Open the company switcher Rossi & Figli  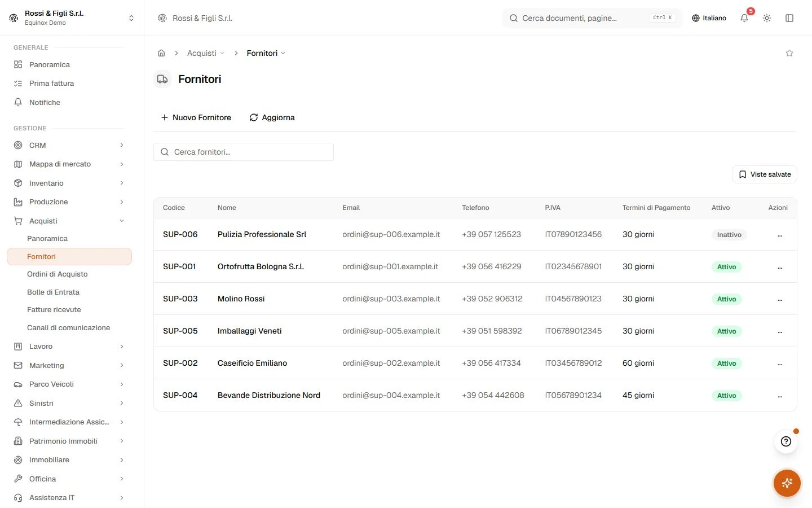coord(72,18)
